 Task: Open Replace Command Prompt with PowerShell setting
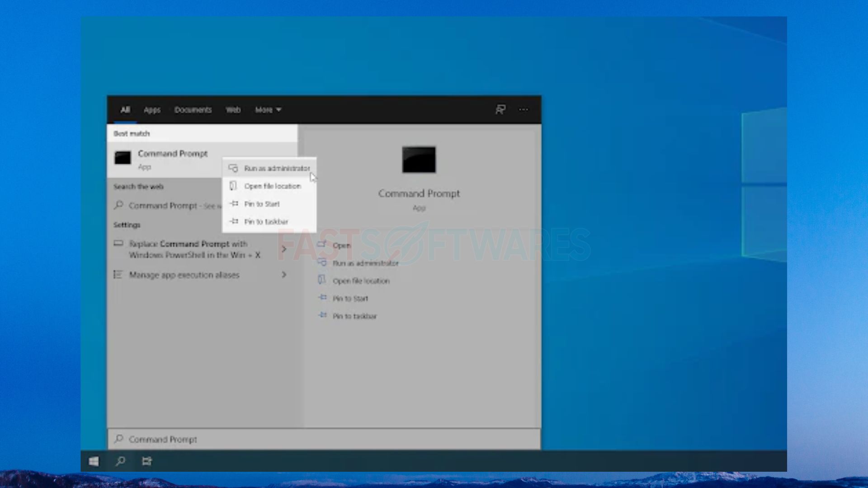coord(194,249)
